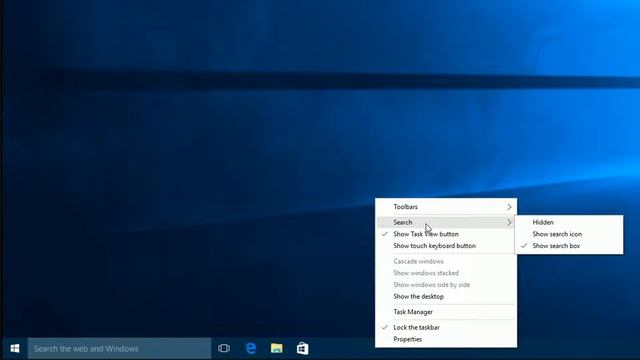Open the Windows Start button
This screenshot has height=360, width=640.
(15, 348)
